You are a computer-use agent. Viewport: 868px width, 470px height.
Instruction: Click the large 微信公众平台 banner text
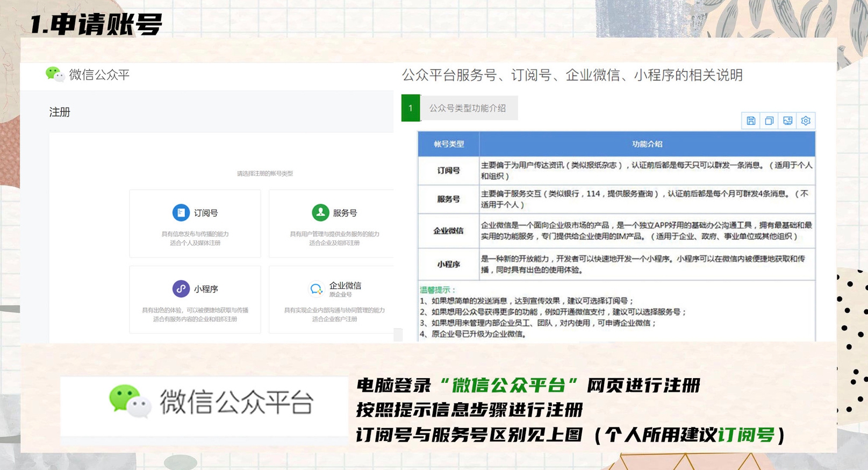click(x=236, y=402)
